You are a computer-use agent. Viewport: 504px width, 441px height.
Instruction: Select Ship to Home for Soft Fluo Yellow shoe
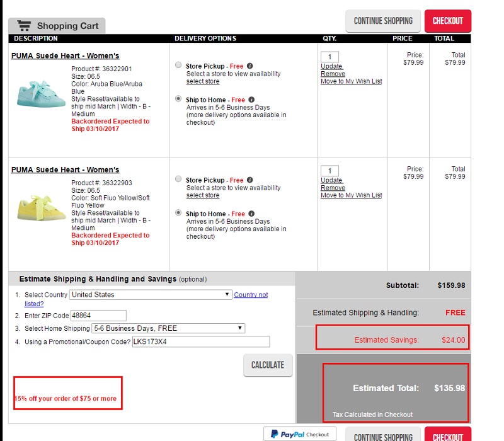tap(178, 212)
